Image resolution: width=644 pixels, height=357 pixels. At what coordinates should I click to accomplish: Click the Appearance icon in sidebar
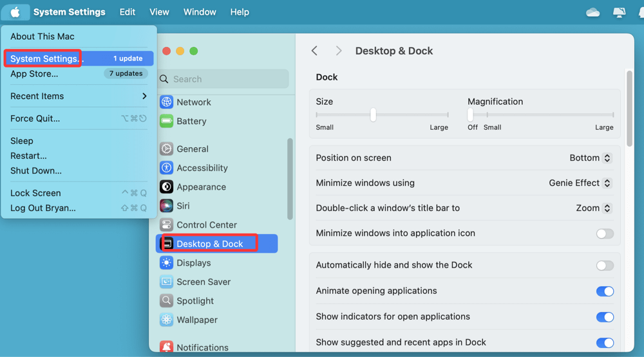tap(166, 187)
